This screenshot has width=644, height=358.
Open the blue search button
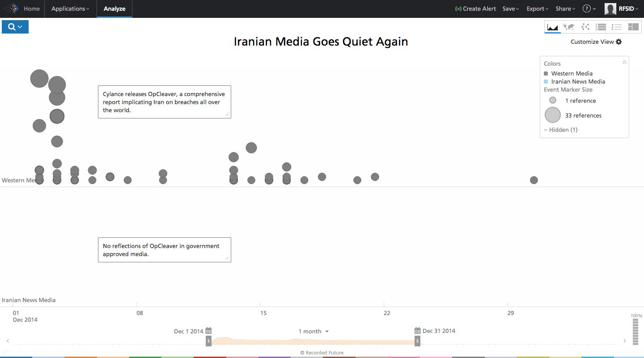coord(15,27)
